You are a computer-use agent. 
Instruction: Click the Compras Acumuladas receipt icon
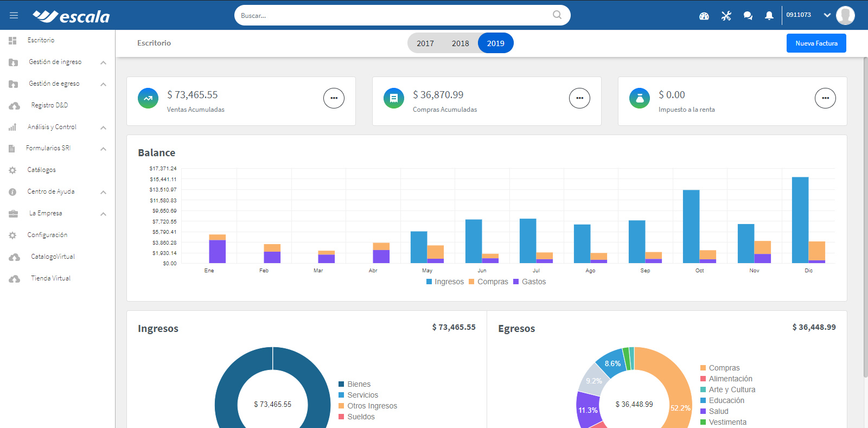click(394, 98)
